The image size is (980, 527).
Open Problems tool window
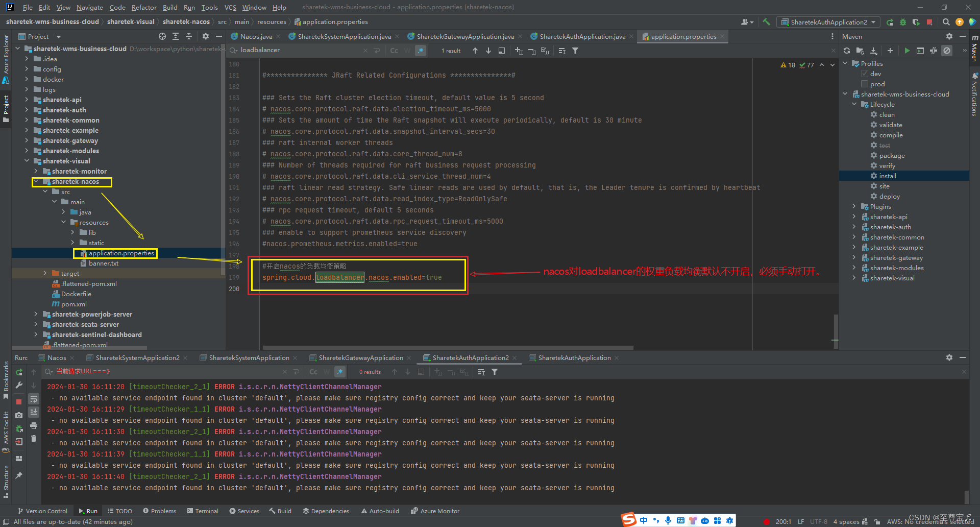click(160, 511)
